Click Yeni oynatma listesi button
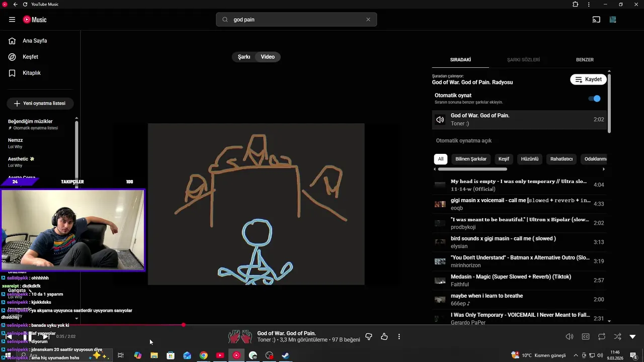This screenshot has height=362, width=644. (x=40, y=103)
